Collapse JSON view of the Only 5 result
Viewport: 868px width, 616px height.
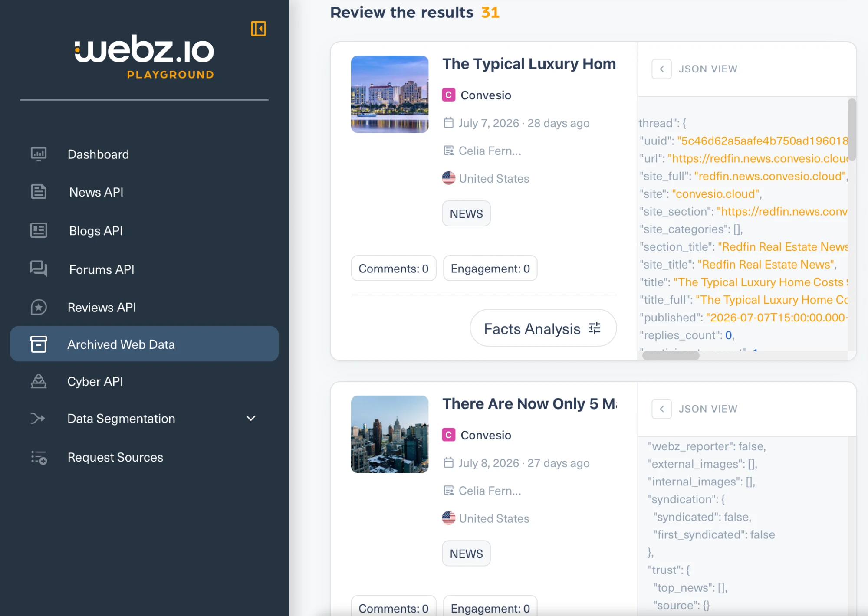click(x=662, y=409)
